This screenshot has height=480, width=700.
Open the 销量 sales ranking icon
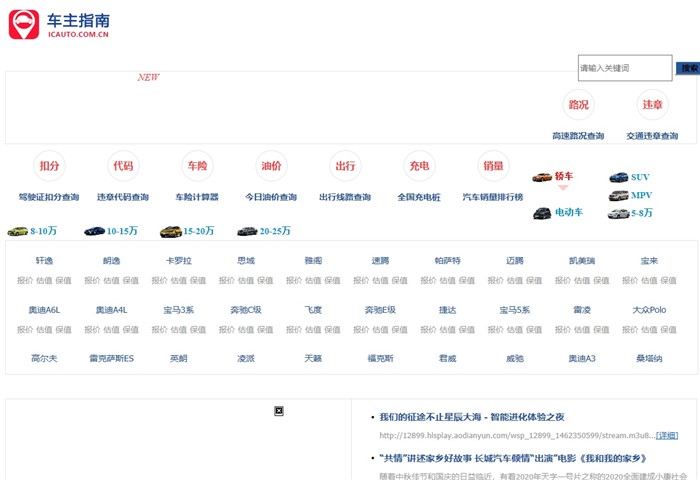[493, 166]
